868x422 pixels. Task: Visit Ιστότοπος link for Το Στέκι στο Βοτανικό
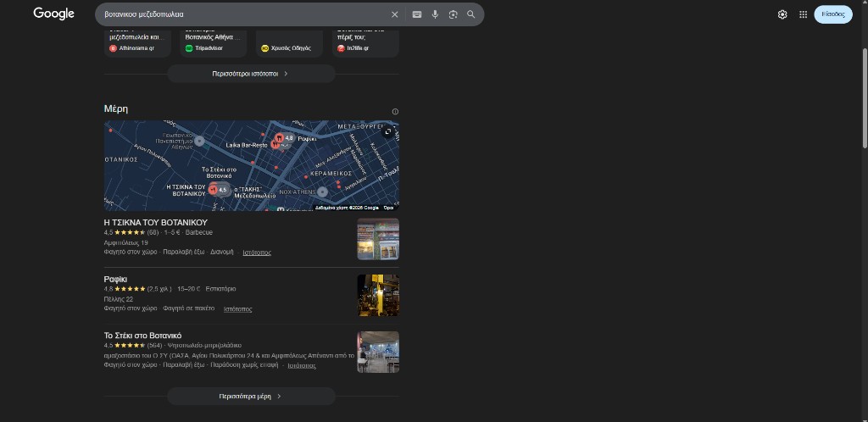(302, 365)
